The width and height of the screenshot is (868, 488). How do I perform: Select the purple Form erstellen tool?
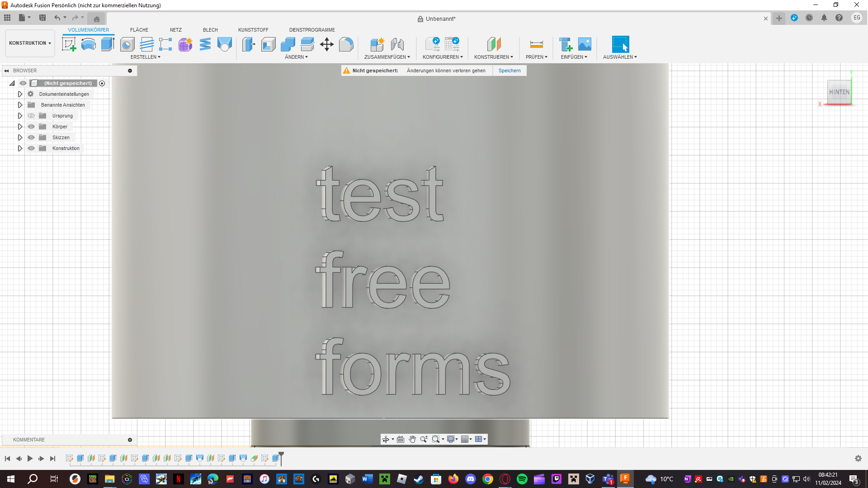click(185, 44)
